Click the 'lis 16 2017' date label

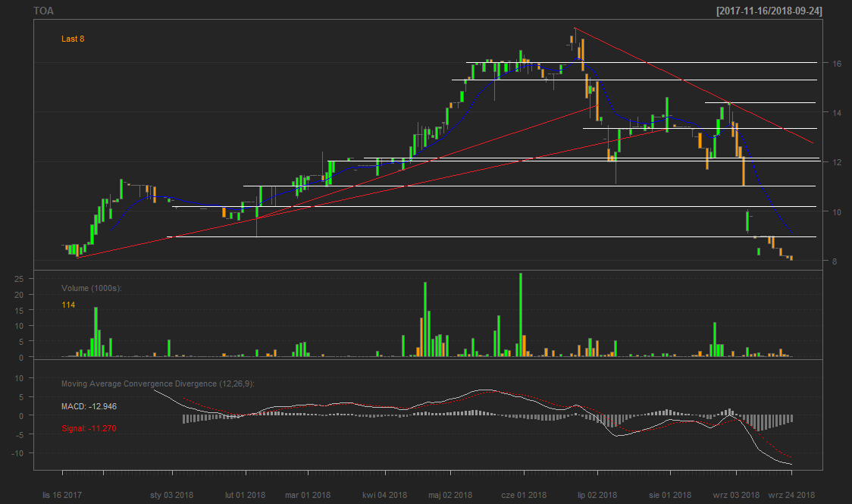62,495
